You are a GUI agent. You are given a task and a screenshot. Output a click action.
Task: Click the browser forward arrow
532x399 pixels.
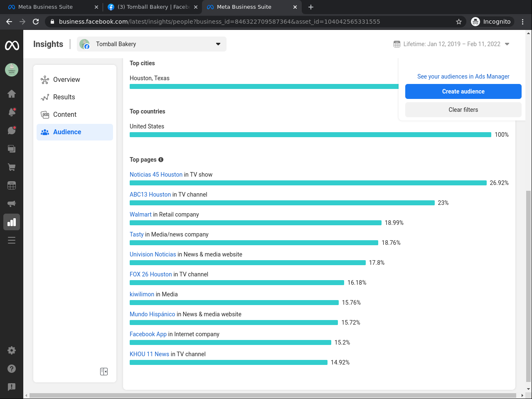click(22, 22)
